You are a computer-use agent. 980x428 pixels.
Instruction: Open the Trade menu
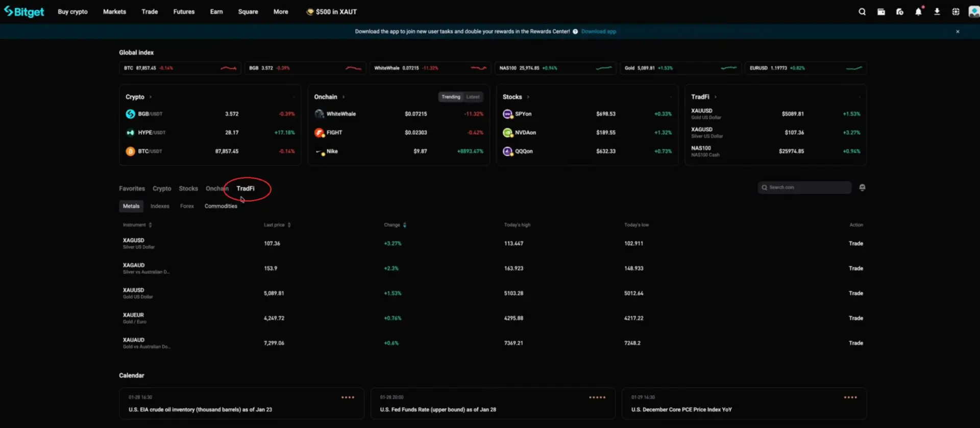pos(150,12)
